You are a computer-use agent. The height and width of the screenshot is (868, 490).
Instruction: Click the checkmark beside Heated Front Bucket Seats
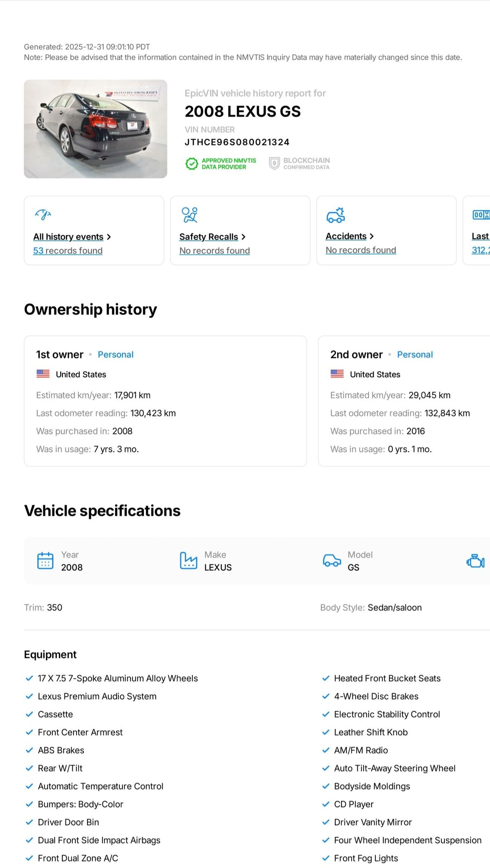tap(326, 678)
